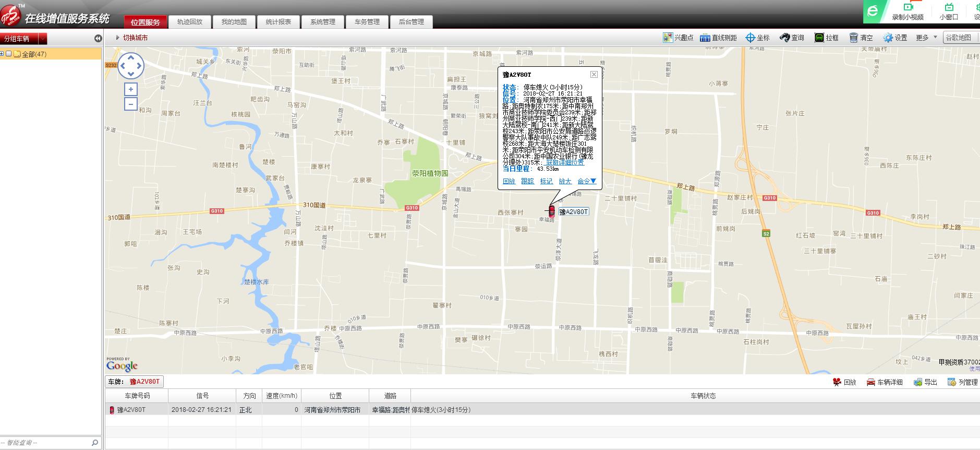Click the 跟踪 link in popup
Image resolution: width=980 pixels, height=450 pixels.
pos(527,181)
